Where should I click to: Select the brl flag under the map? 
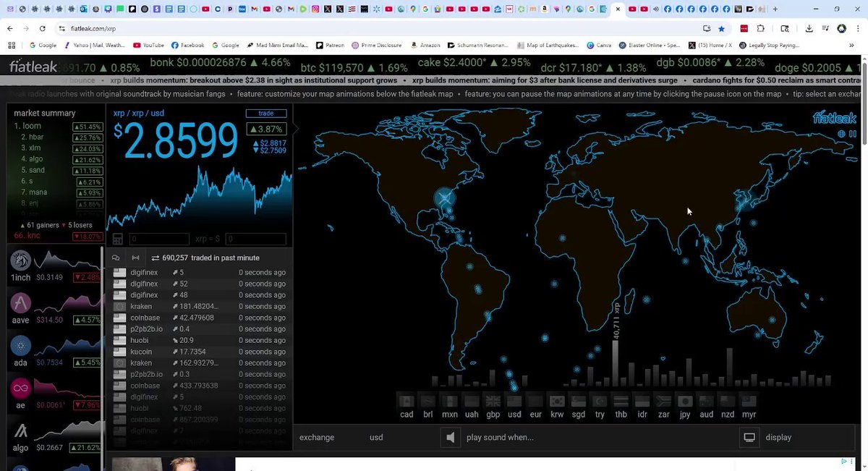(428, 401)
